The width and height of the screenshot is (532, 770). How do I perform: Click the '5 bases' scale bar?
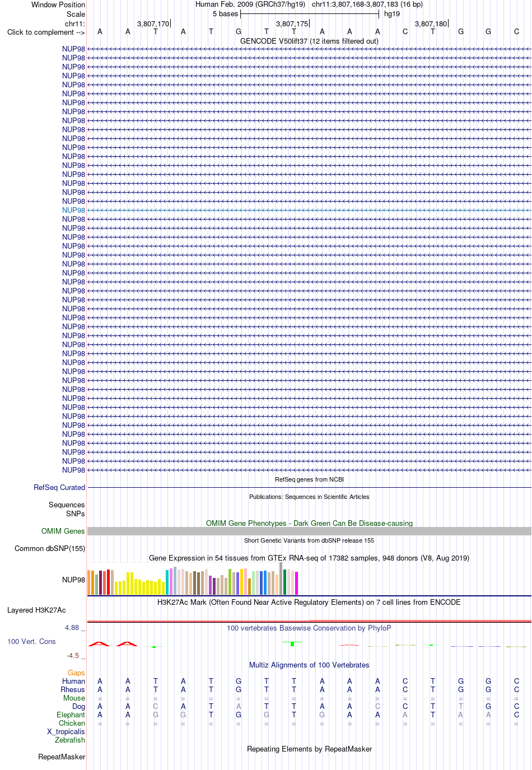click(310, 14)
